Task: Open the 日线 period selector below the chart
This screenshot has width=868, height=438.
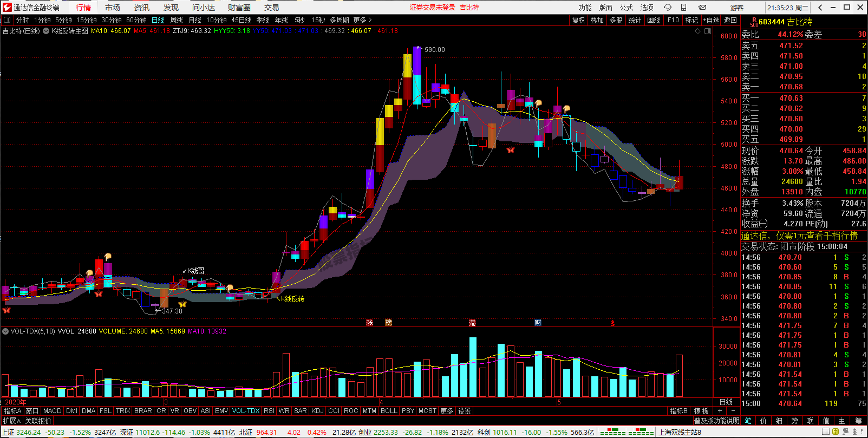Action: click(726, 402)
